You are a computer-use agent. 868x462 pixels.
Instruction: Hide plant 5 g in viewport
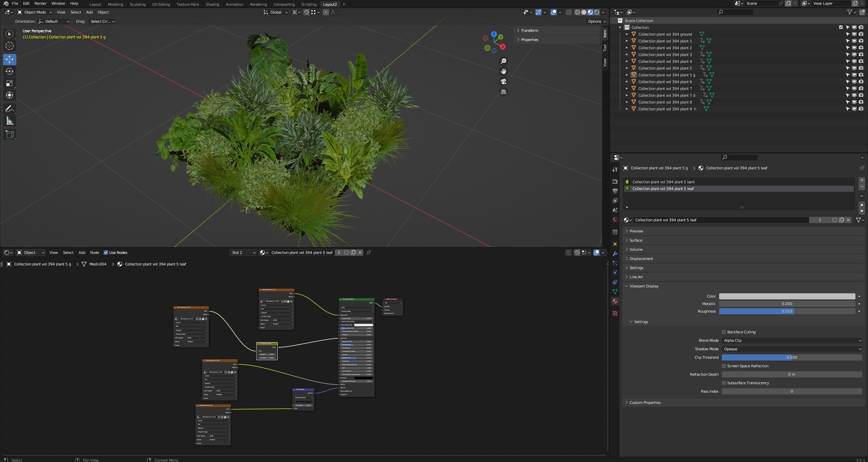(854, 75)
